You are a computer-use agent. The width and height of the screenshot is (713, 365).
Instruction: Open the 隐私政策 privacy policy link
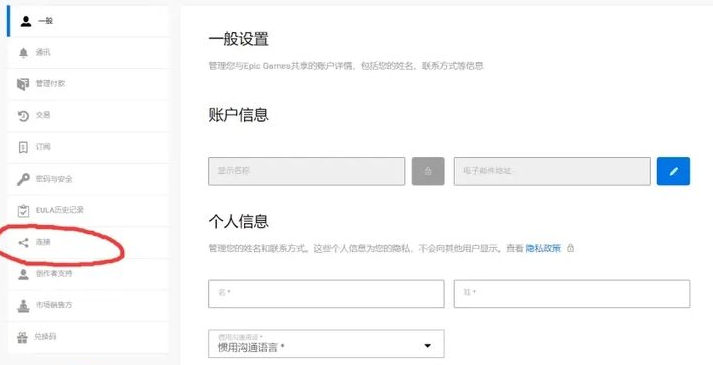(x=543, y=248)
